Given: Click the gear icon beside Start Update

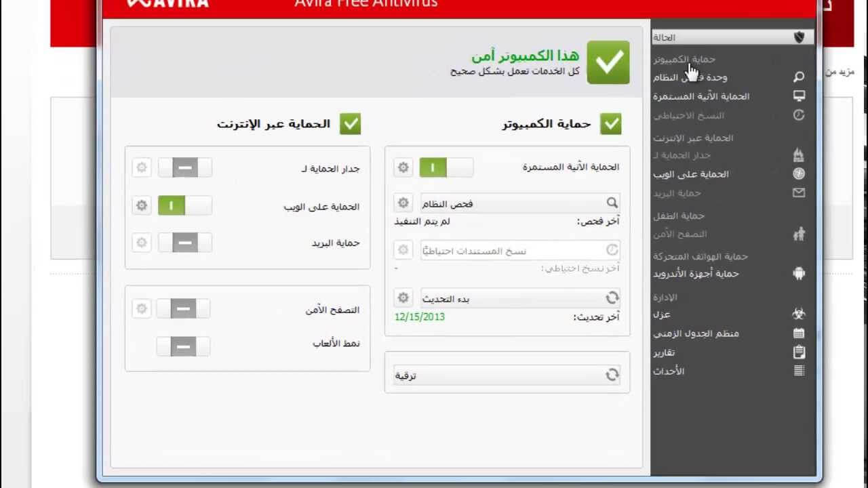Looking at the screenshot, I should click(403, 298).
